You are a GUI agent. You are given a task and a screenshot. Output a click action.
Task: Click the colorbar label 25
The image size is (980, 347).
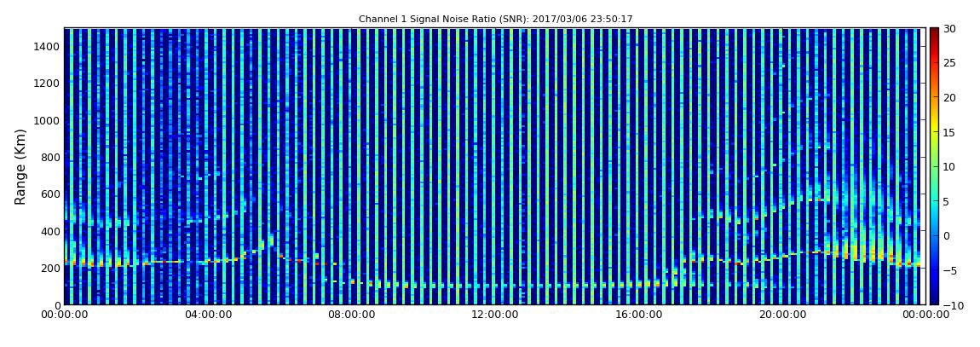(949, 63)
